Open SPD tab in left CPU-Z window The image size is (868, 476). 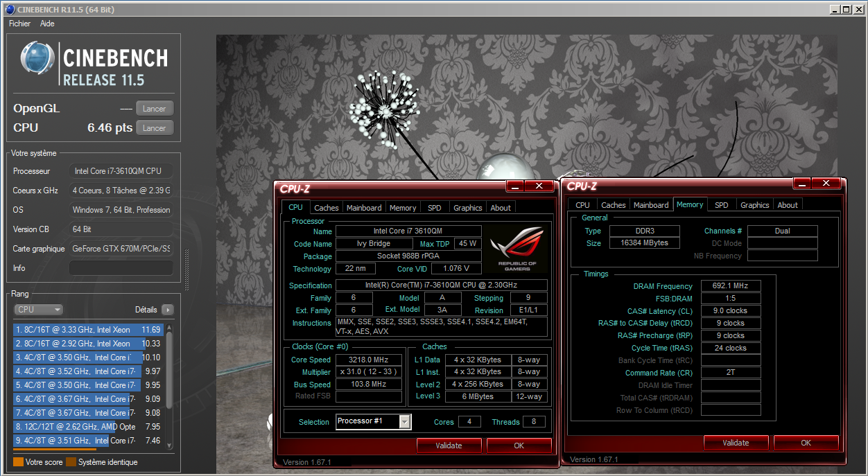[x=434, y=208]
